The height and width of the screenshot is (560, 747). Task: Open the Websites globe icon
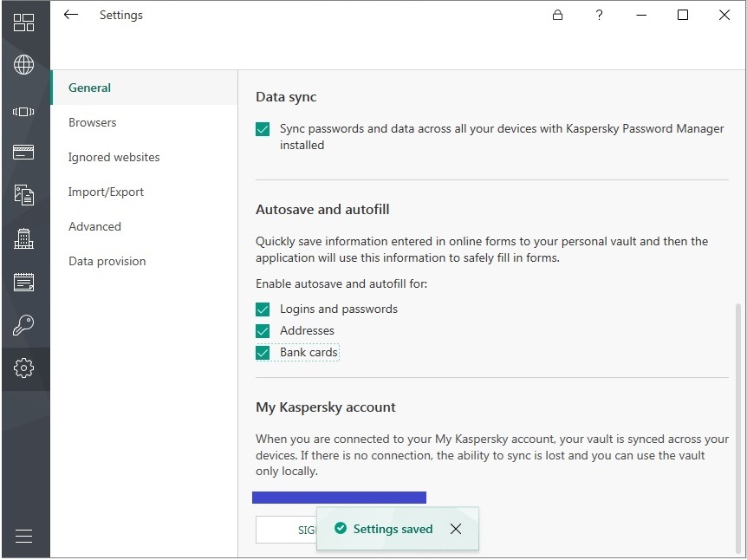click(x=24, y=65)
